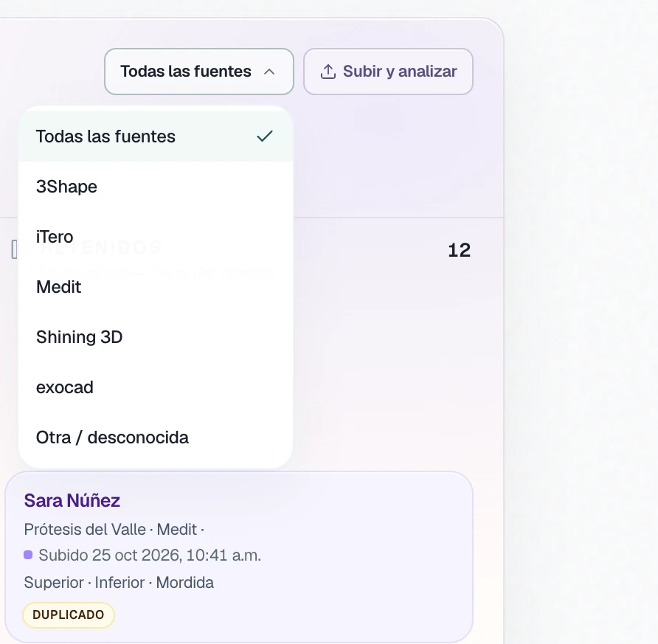Click the Subir y analizar button
This screenshot has width=658, height=644.
(x=388, y=72)
